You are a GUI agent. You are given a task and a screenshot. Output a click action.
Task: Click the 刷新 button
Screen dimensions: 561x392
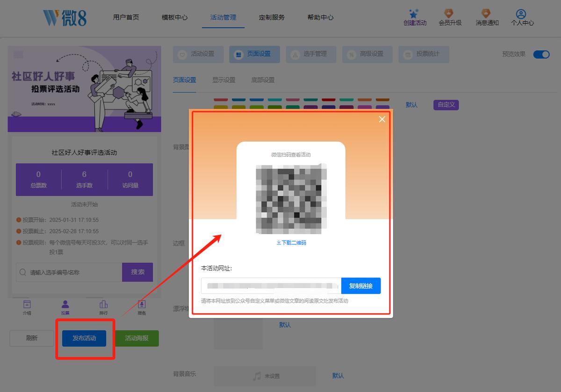click(x=32, y=338)
